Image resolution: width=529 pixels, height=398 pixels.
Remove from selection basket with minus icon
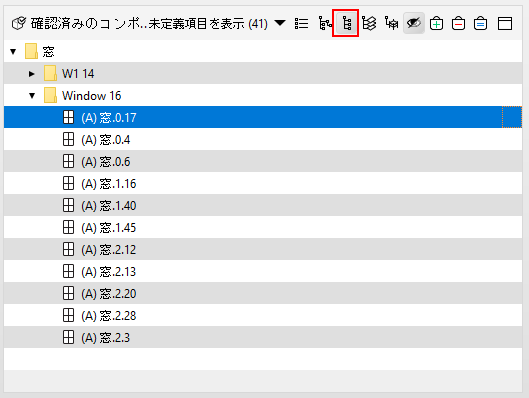[x=458, y=24]
